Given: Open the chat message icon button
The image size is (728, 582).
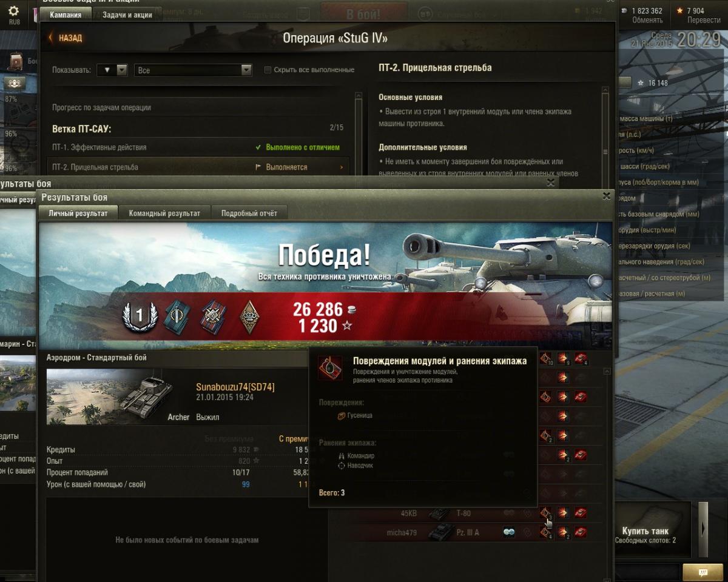Looking at the screenshot, I should click(x=703, y=572).
